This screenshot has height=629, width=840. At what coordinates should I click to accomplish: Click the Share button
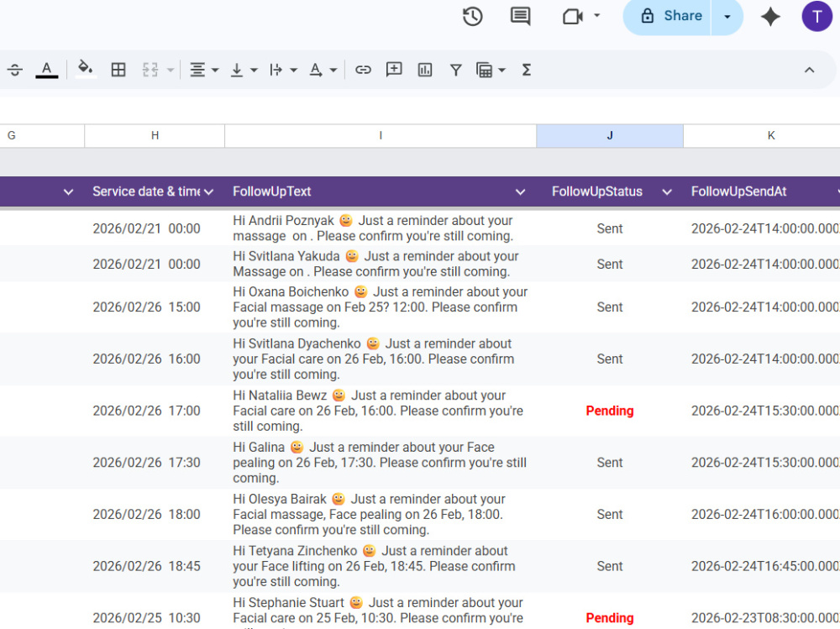pyautogui.click(x=672, y=16)
